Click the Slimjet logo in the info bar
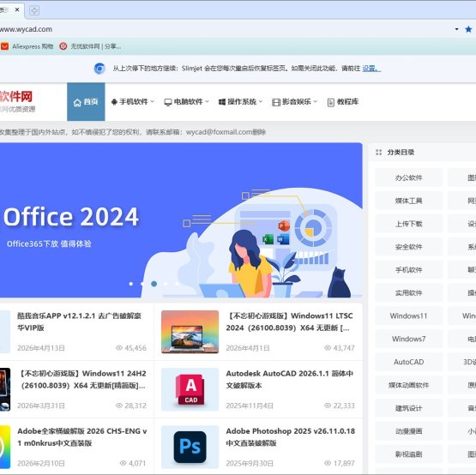476x475 pixels. pos(99,69)
